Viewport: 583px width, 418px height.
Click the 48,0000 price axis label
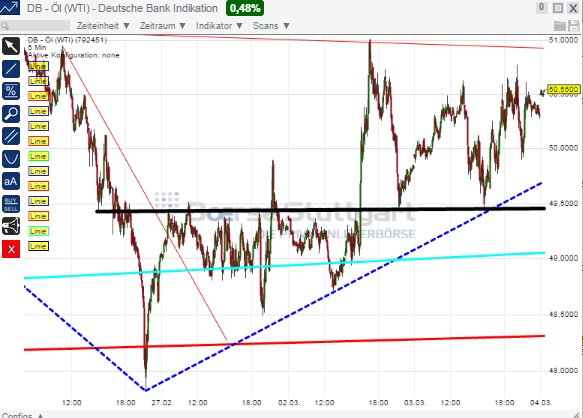(563, 370)
